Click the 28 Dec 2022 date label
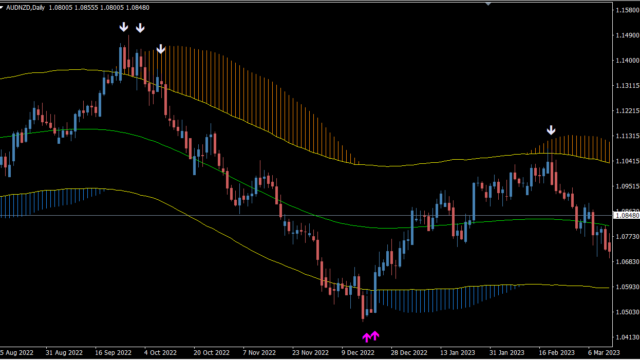This screenshot has height=360, width=640. (409, 353)
